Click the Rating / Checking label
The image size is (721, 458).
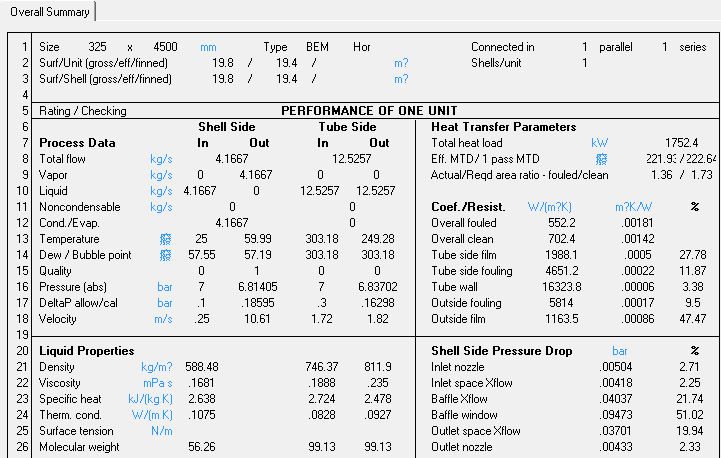(83, 111)
